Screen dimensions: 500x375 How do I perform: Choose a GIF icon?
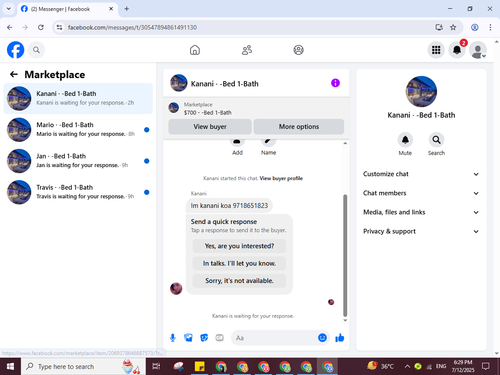(219, 338)
